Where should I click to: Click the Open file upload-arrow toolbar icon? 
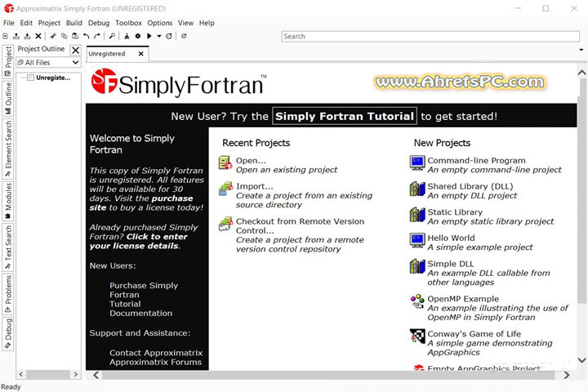coord(16,37)
